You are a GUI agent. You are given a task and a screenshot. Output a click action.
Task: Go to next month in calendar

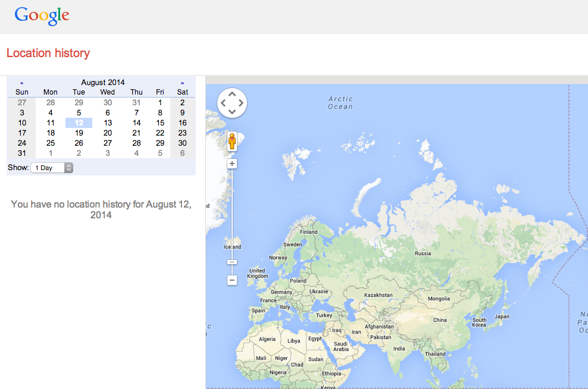tap(182, 83)
